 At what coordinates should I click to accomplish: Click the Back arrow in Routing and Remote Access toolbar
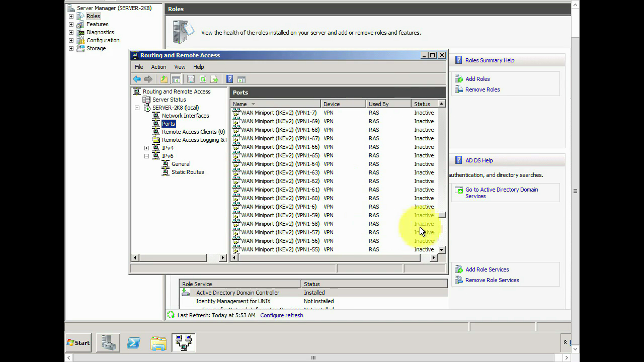137,79
